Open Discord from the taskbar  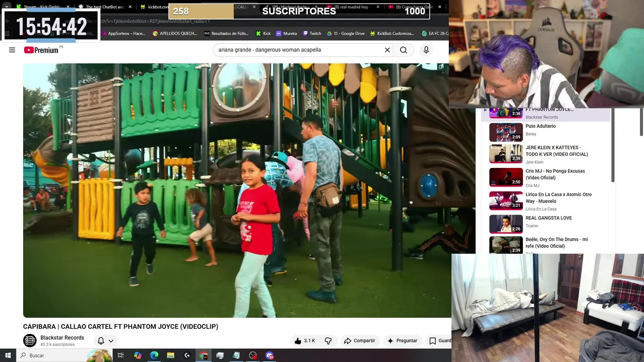click(x=270, y=355)
